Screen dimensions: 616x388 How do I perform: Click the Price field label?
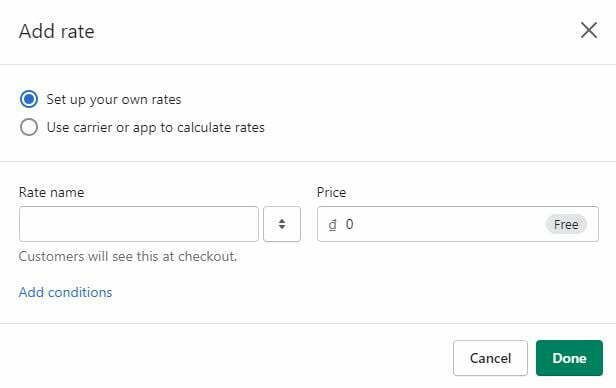tap(332, 192)
